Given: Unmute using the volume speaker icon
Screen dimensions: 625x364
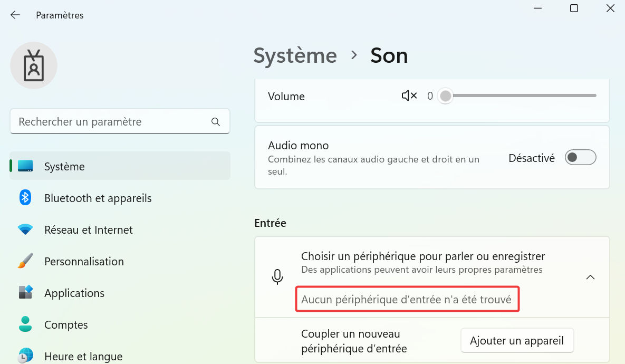Looking at the screenshot, I should 409,95.
